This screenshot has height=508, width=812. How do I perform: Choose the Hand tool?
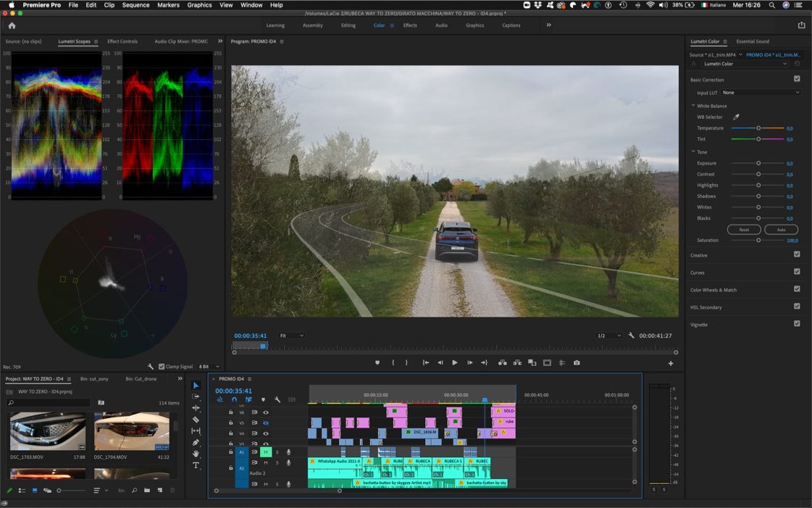click(196, 454)
